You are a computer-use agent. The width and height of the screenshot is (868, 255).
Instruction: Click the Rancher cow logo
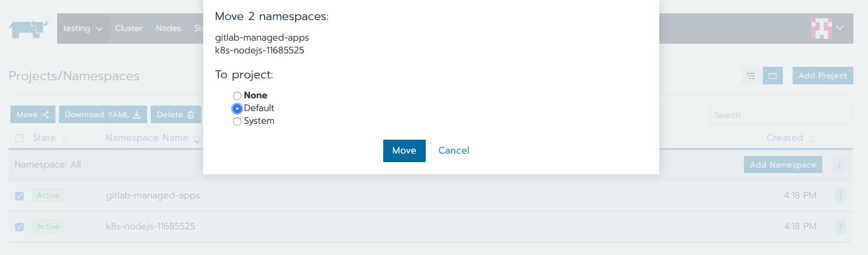[29, 29]
